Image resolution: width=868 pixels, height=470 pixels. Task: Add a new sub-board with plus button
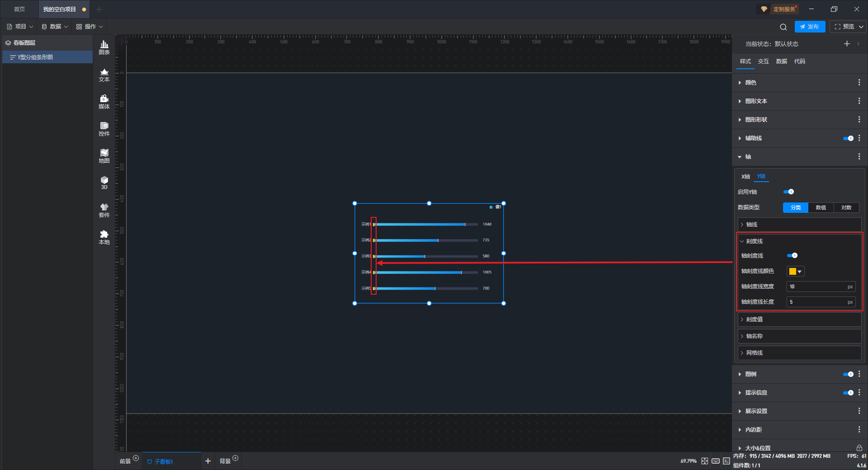coord(208,461)
